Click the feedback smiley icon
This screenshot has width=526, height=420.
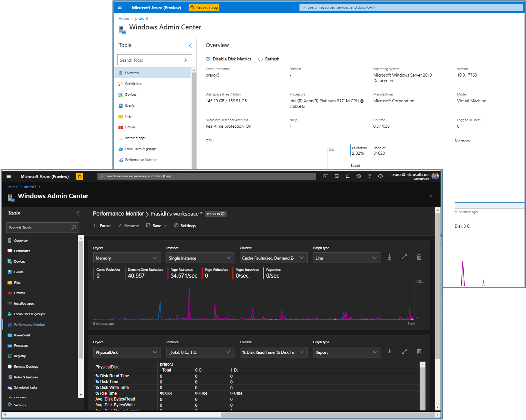tap(380, 176)
